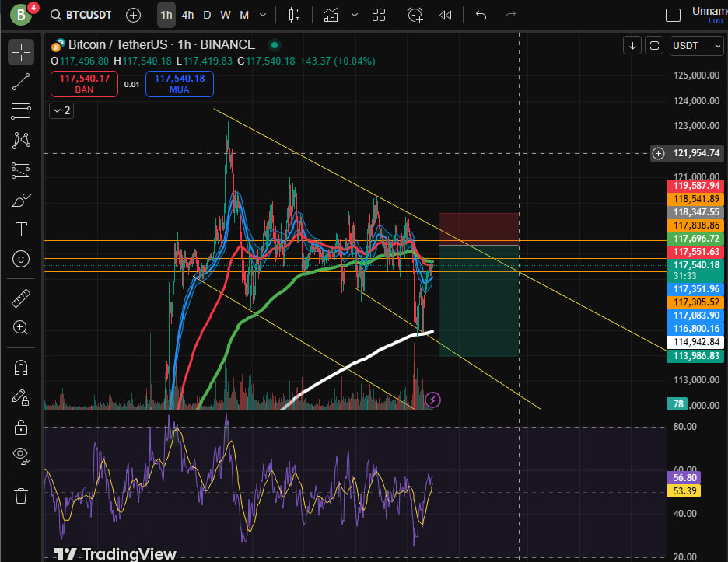Click the blue MUA buy button
The height and width of the screenshot is (562, 728).
pos(179,83)
